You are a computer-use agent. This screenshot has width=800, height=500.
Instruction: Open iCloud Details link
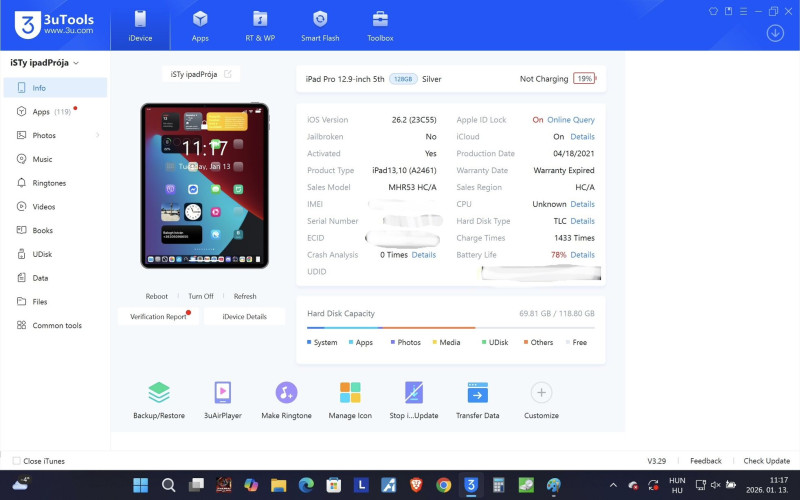(x=582, y=137)
